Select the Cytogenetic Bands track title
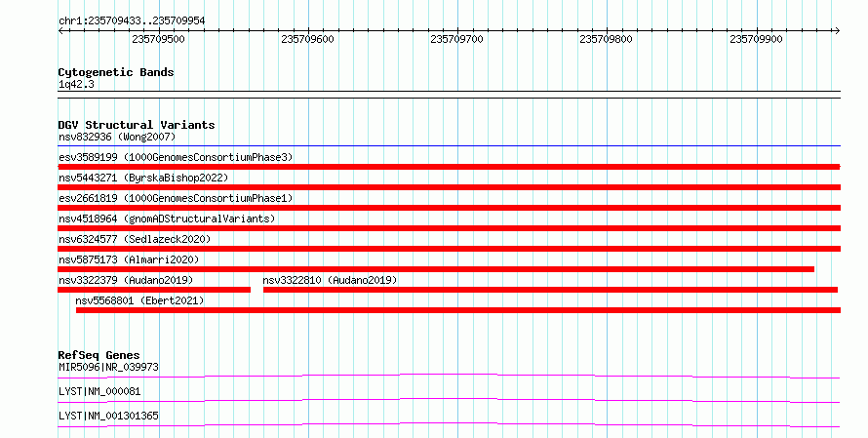The height and width of the screenshot is (438, 868). click(x=116, y=72)
